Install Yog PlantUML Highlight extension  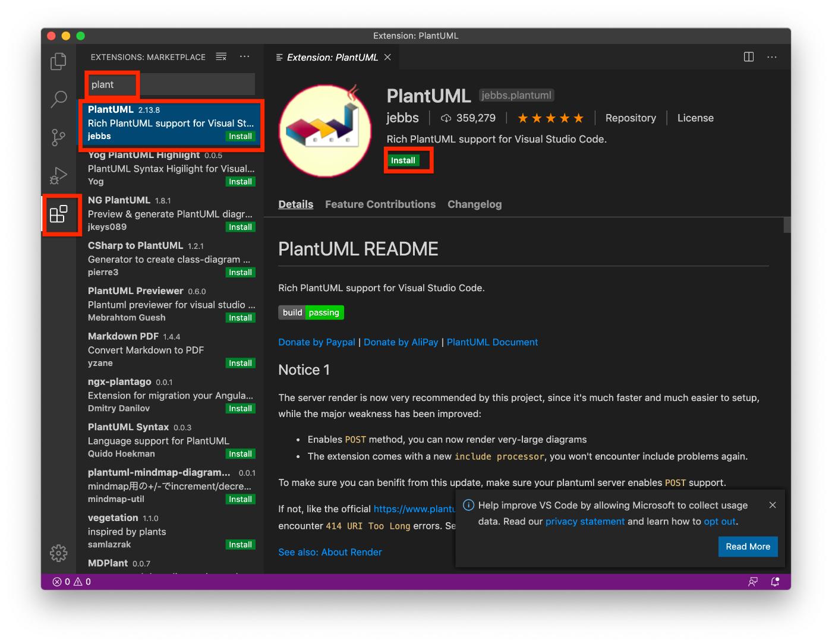coord(241,182)
